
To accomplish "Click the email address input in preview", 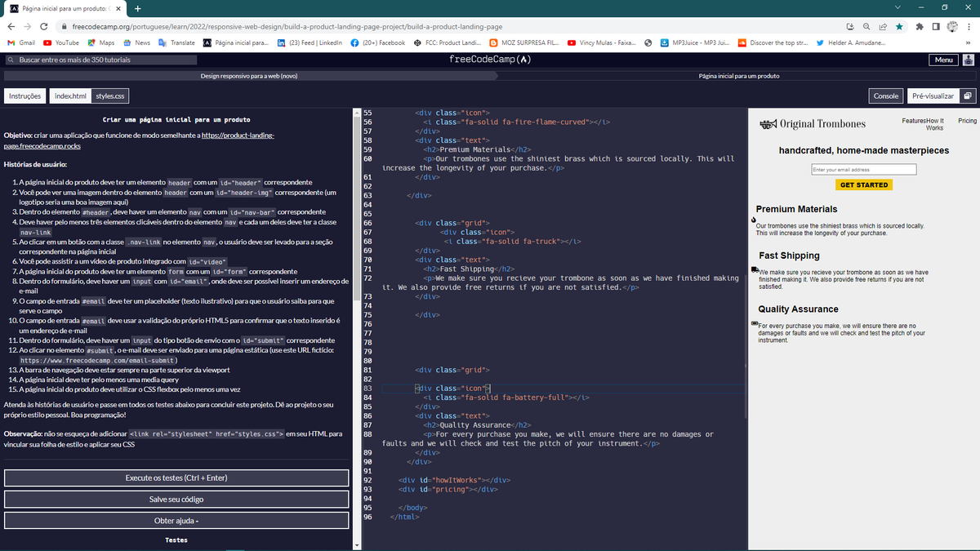I will pos(863,170).
